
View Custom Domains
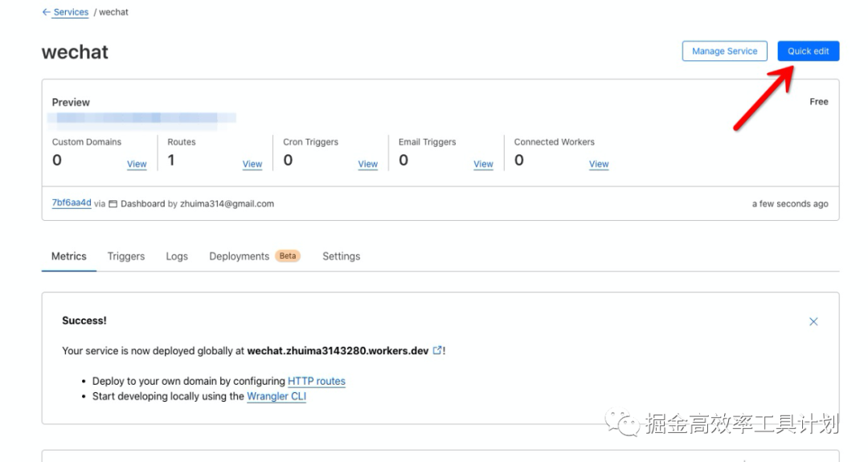tap(137, 164)
